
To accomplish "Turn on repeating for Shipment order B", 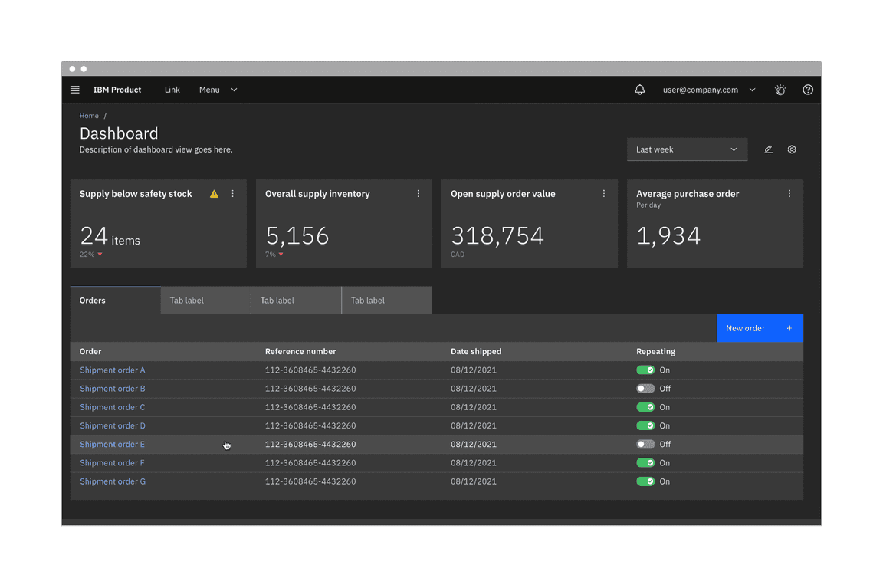I will pyautogui.click(x=645, y=389).
